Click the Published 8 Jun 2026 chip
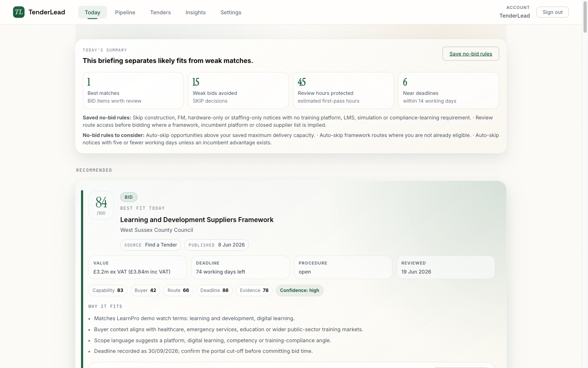Screen dimensions: 588x368 pos(217,245)
